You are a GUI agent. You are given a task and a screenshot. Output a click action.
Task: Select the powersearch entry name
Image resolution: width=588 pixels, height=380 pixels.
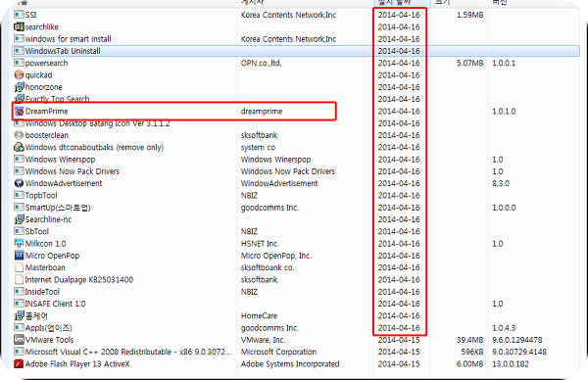pos(46,63)
